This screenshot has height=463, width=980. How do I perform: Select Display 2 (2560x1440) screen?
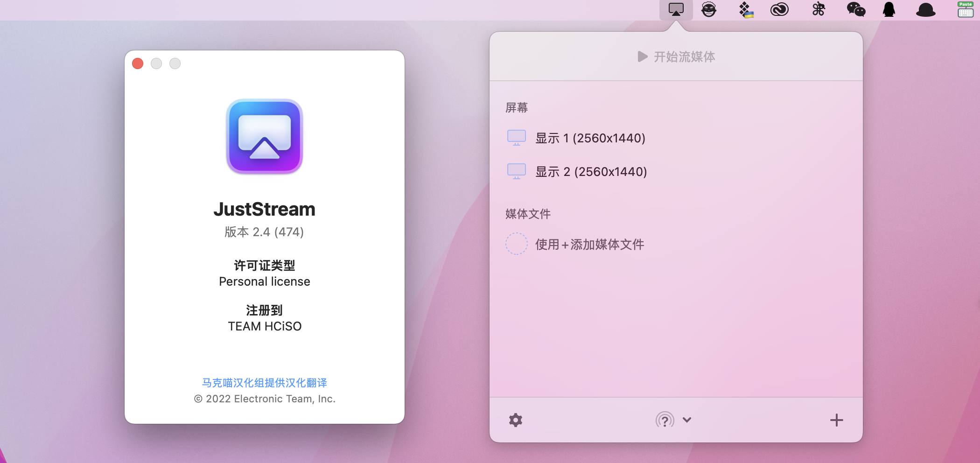click(591, 172)
